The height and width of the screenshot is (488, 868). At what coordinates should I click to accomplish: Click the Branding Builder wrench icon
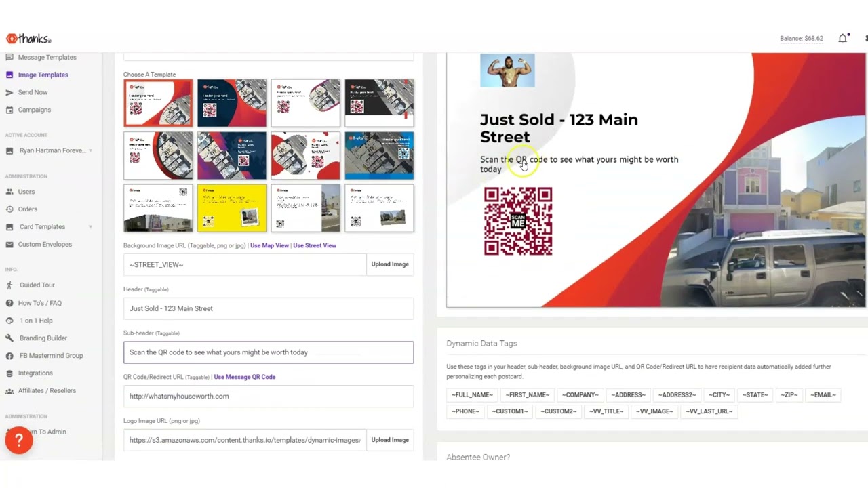point(9,338)
